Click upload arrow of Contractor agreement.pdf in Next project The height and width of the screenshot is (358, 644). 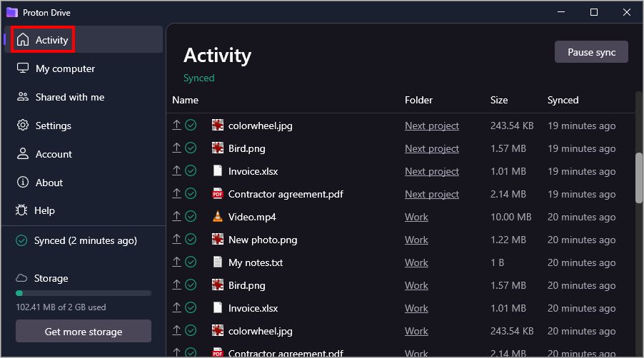tap(176, 193)
